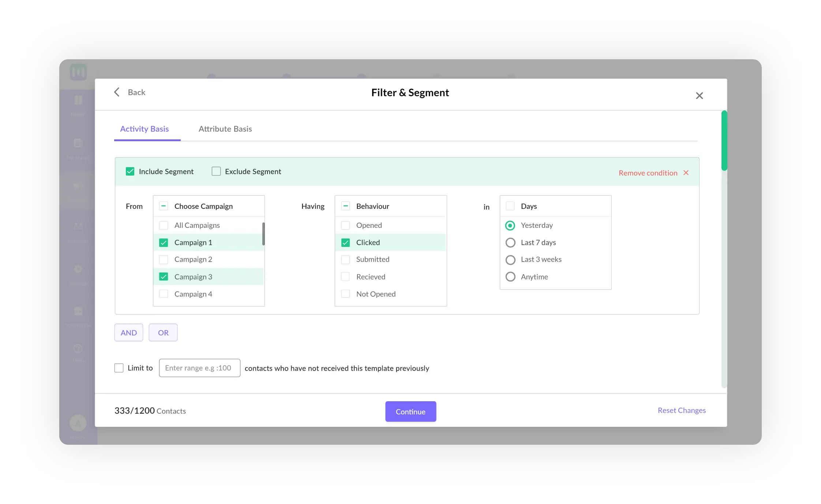Uncheck Include Segment
The width and height of the screenshot is (821, 504).
pos(130,171)
